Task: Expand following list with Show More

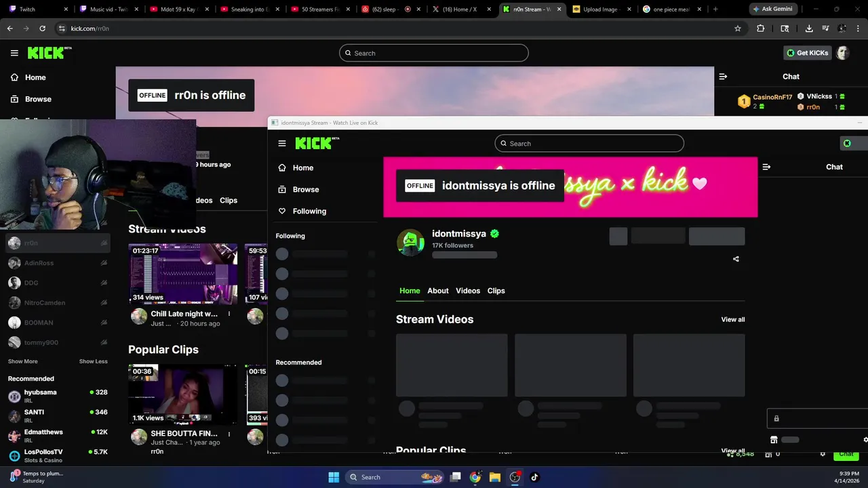Action: click(23, 361)
